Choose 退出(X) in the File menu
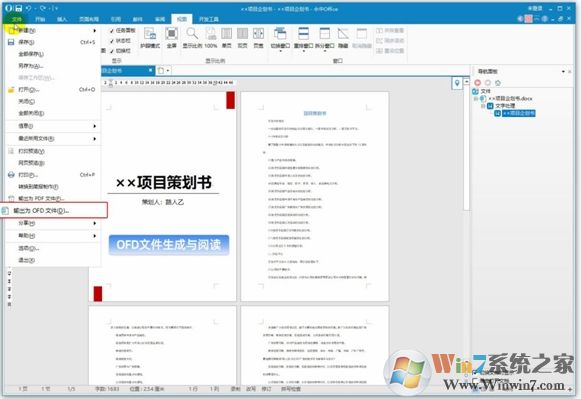Viewport: 581px width, 399px height. (52, 260)
